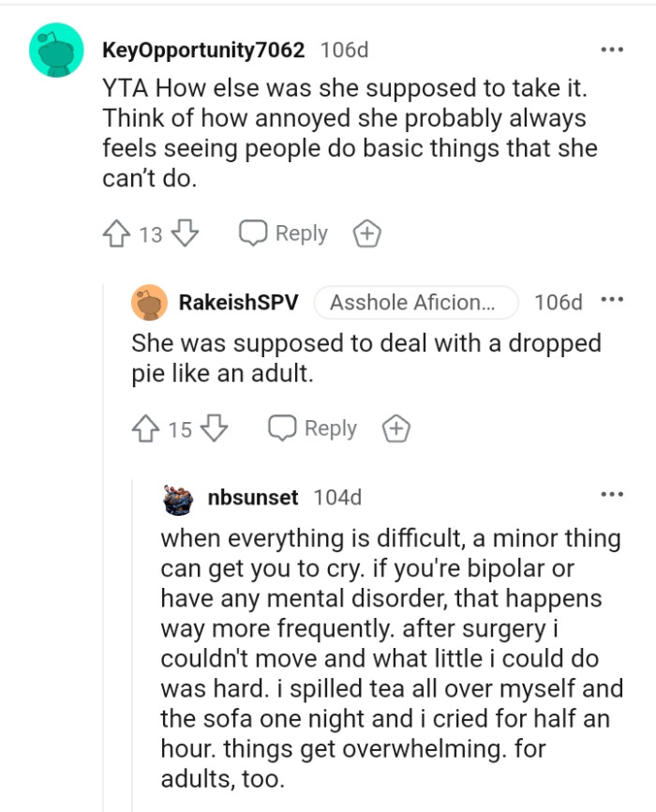Reply to KeyOpportunity7062's comment
The image size is (656, 812).
coord(284,233)
